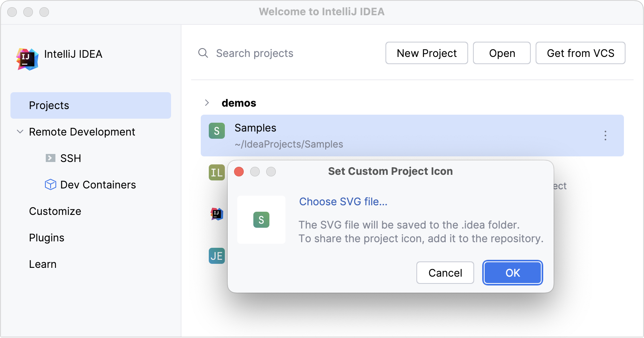Click the New Project button

pos(427,53)
